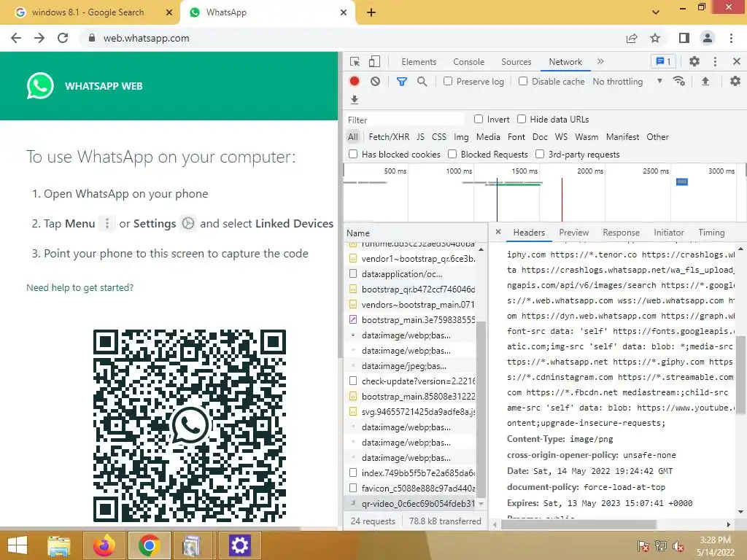
Task: Open network search magnifier icon
Action: click(422, 82)
